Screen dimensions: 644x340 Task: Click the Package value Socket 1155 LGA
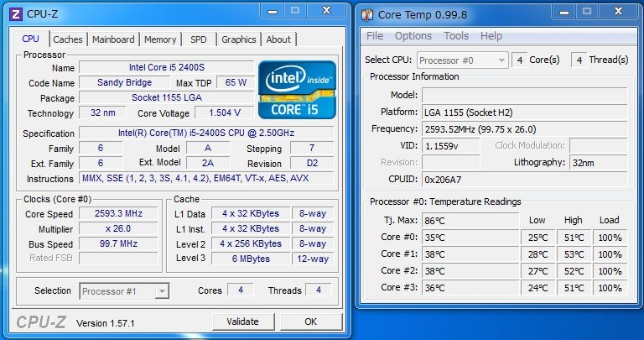point(167,97)
